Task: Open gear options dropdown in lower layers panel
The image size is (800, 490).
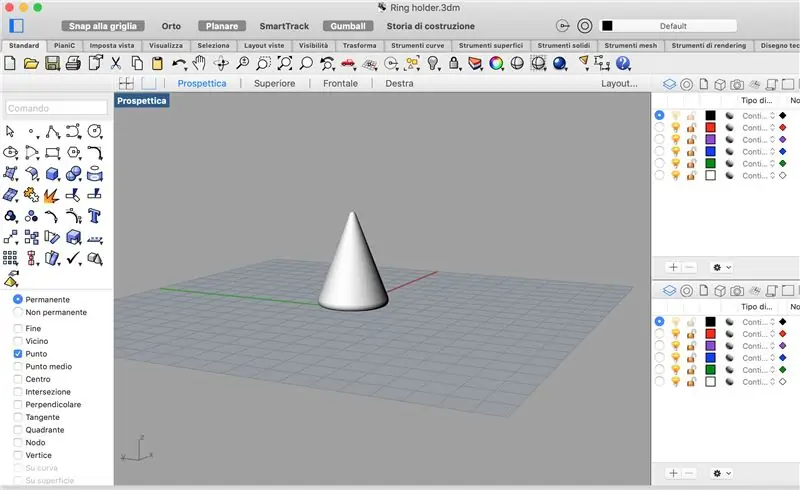Action: (722, 474)
